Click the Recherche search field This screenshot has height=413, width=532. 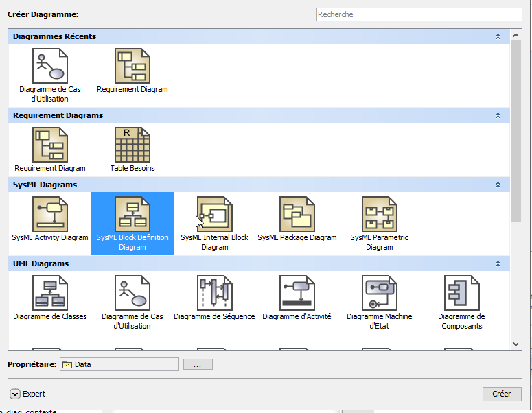(419, 14)
